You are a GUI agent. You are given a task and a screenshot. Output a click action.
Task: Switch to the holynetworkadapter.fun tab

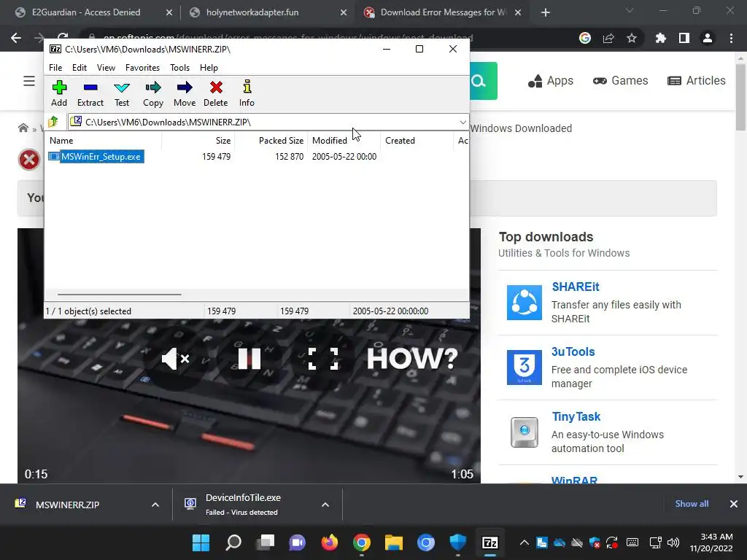[252, 12]
